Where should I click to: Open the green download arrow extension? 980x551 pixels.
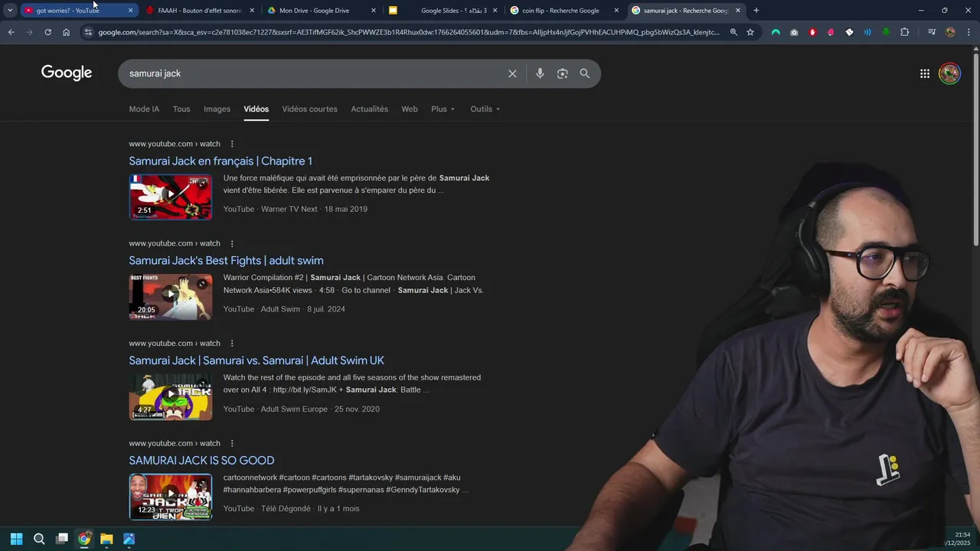886,32
